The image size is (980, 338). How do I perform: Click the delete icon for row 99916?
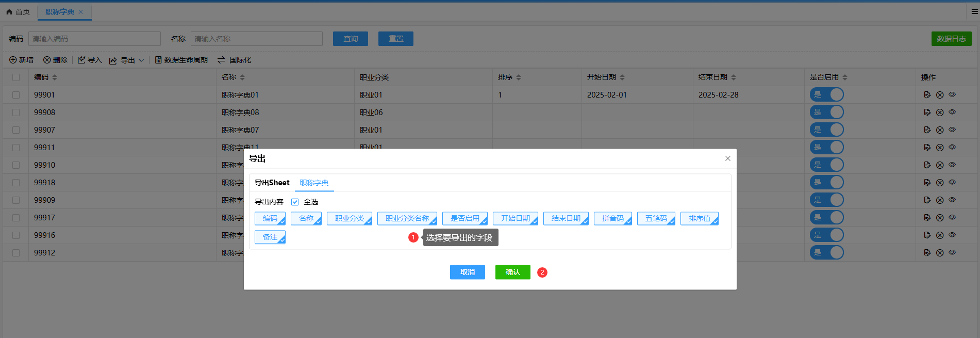click(x=940, y=235)
